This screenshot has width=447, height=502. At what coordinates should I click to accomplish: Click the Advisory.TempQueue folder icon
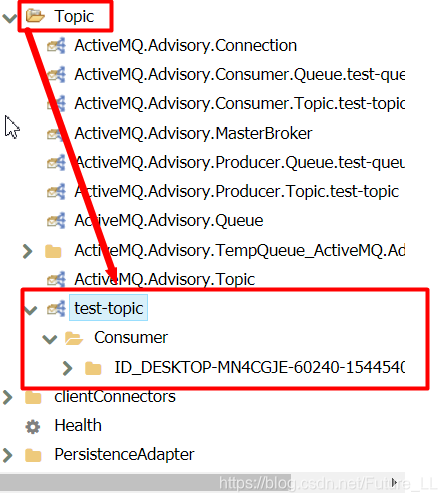[x=53, y=251]
